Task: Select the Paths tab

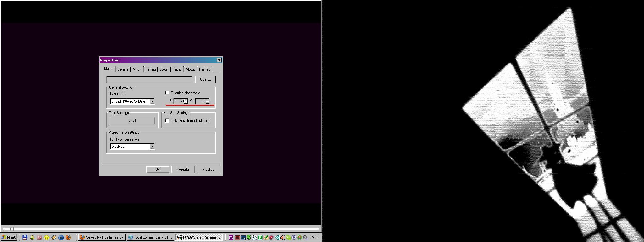Action: click(177, 69)
